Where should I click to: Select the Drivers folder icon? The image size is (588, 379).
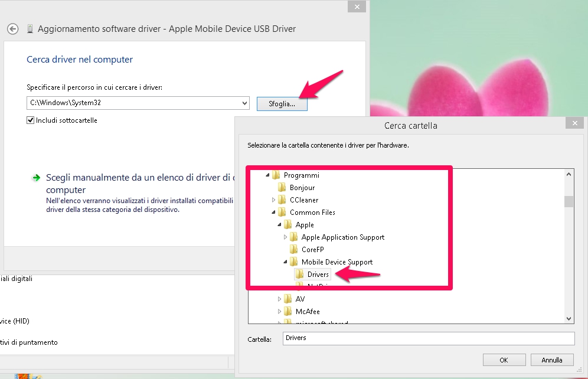pos(300,275)
